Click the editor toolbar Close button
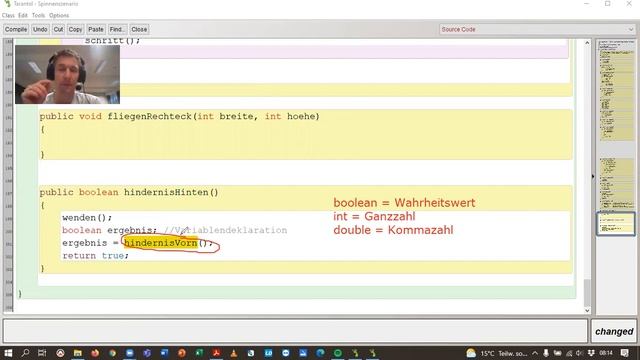 click(139, 29)
